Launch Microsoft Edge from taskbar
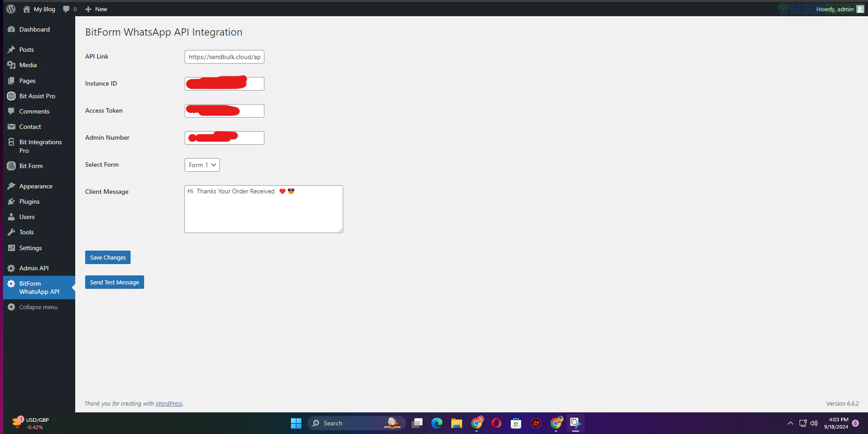 (436, 423)
